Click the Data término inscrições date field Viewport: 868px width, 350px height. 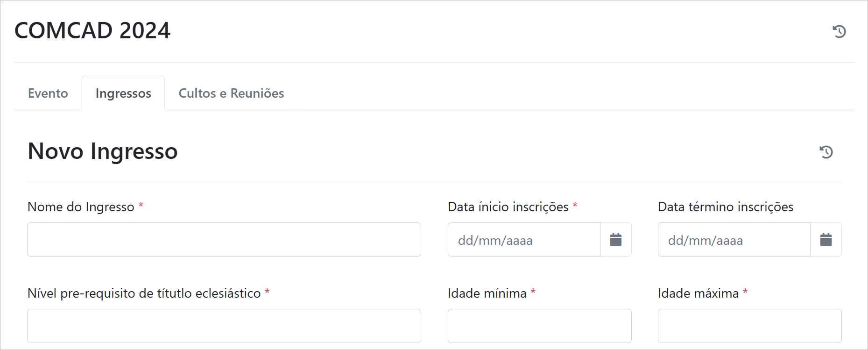coord(734,240)
